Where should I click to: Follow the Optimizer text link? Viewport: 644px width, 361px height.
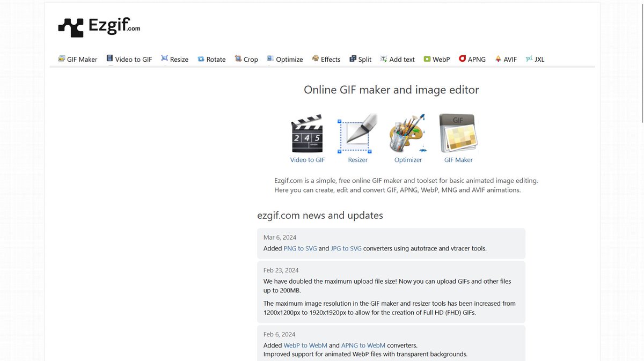[408, 160]
